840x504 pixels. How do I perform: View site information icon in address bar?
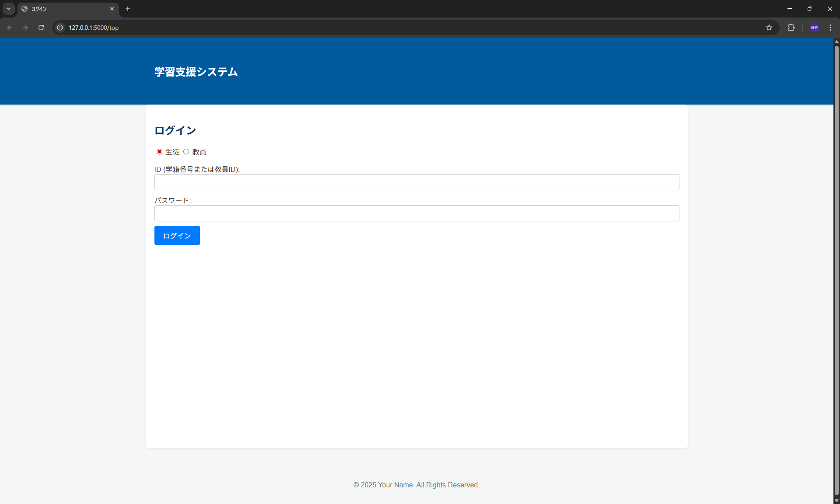[x=60, y=28]
